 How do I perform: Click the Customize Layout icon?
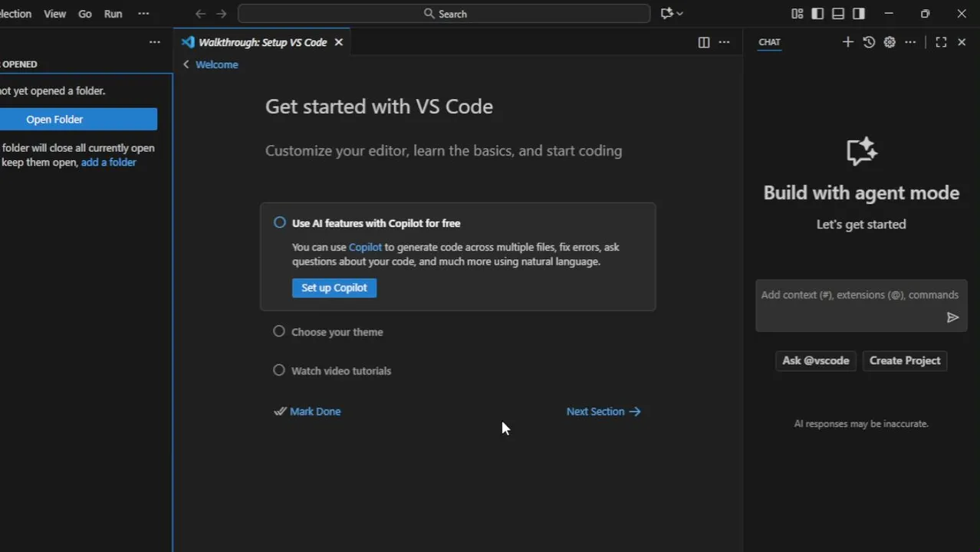[797, 14]
